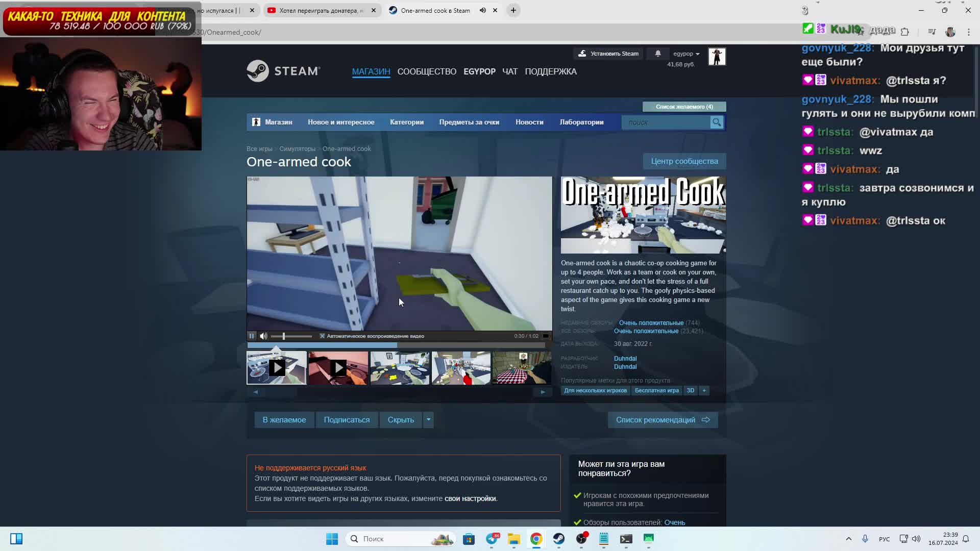Open a new browser tab

513,10
